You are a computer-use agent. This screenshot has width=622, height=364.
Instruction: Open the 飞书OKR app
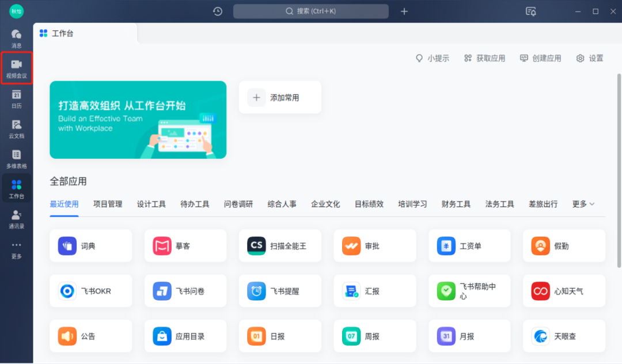point(90,291)
